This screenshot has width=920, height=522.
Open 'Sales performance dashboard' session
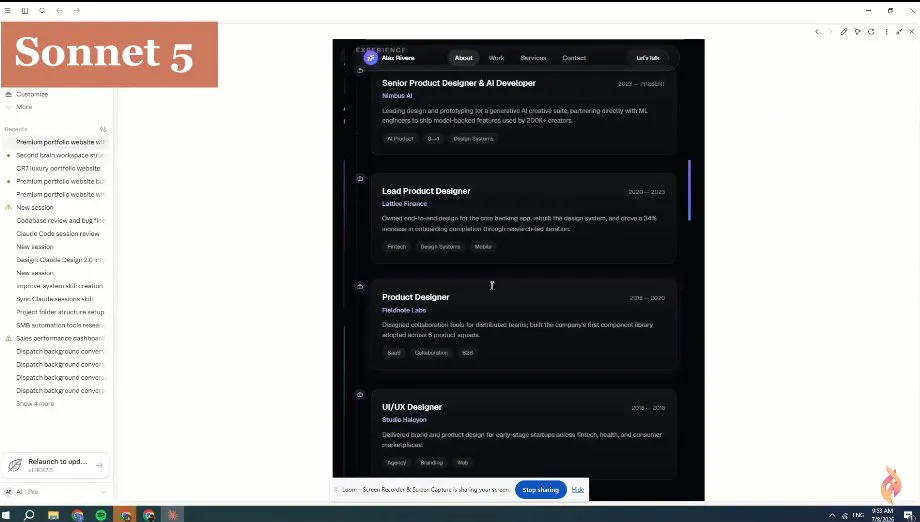click(x=56, y=338)
